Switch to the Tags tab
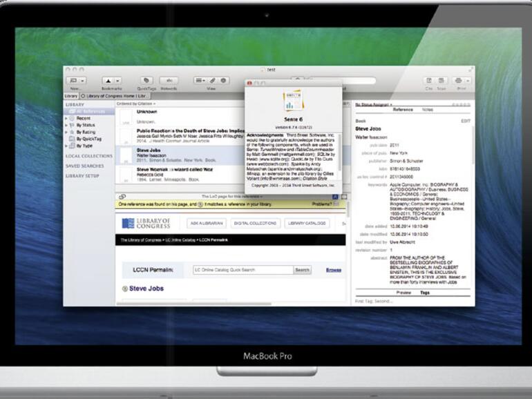The image size is (532, 399). pyautogui.click(x=425, y=293)
